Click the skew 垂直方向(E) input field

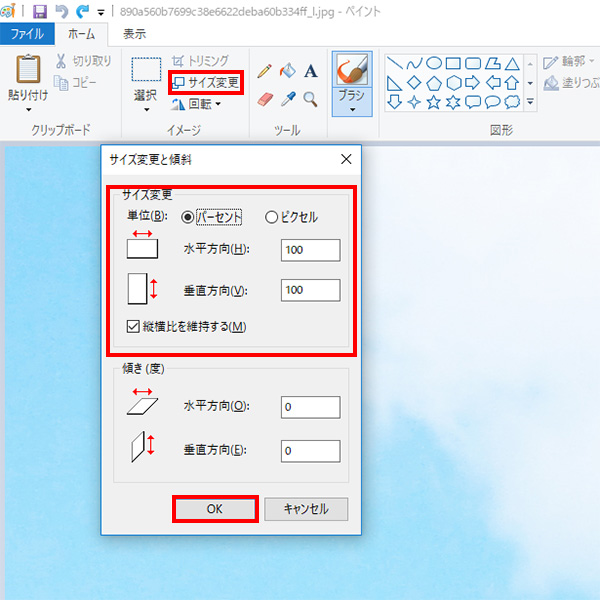point(310,451)
